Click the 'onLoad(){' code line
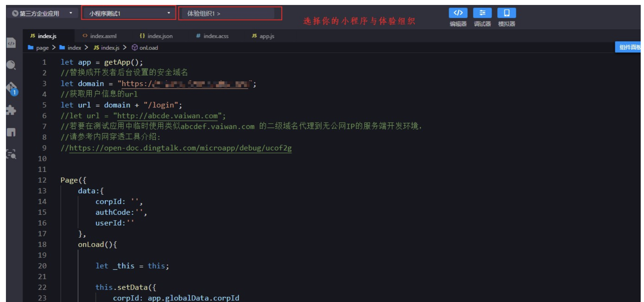Image resolution: width=644 pixels, height=302 pixels. click(97, 244)
